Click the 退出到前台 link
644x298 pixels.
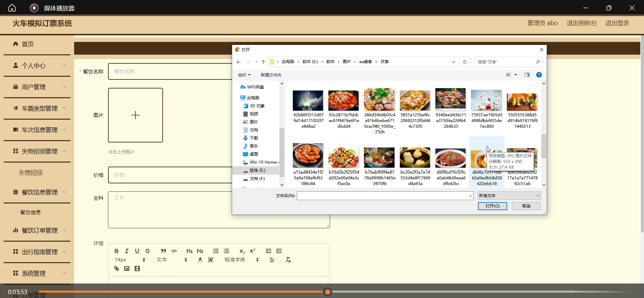coord(582,23)
